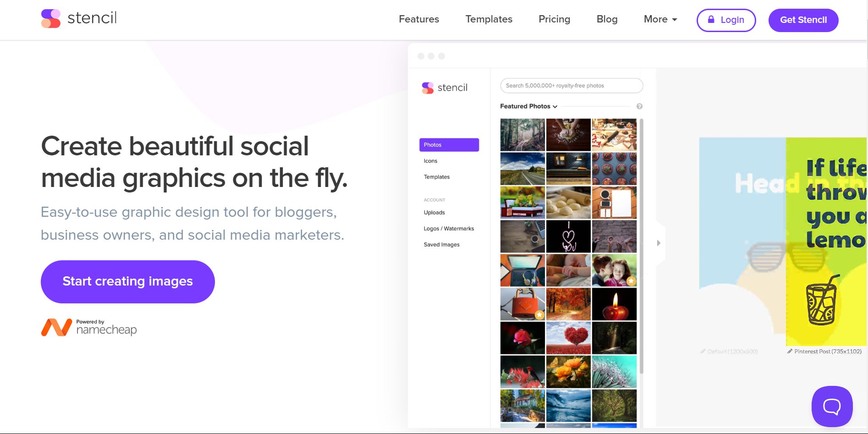
Task: Open Logos / Watermarks section
Action: pos(449,229)
